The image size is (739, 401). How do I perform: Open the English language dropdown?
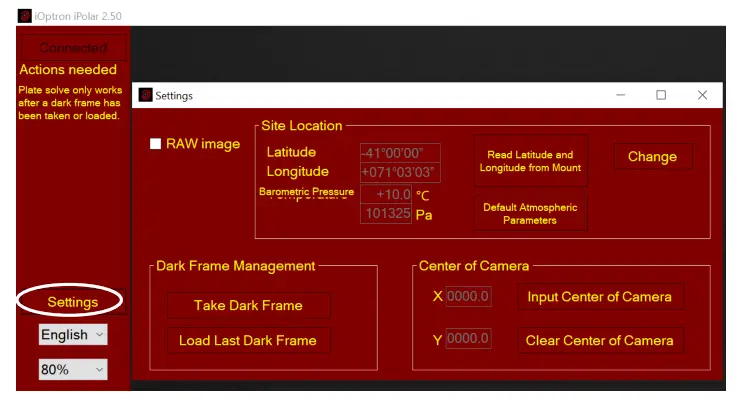pos(73,335)
